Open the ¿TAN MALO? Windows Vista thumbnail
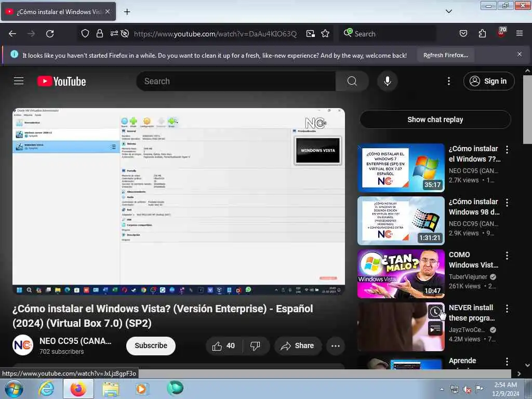The image size is (532, 399). [x=401, y=274]
